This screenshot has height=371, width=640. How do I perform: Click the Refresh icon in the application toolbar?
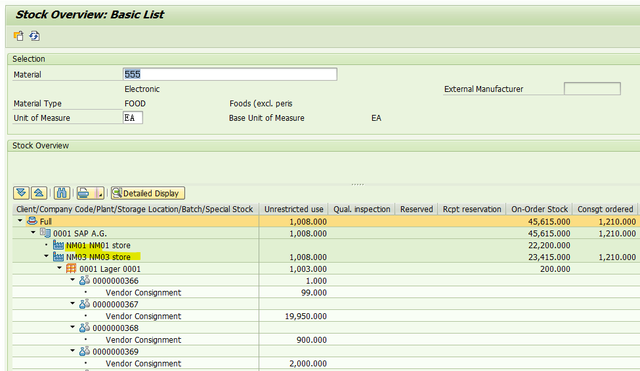[x=35, y=36]
